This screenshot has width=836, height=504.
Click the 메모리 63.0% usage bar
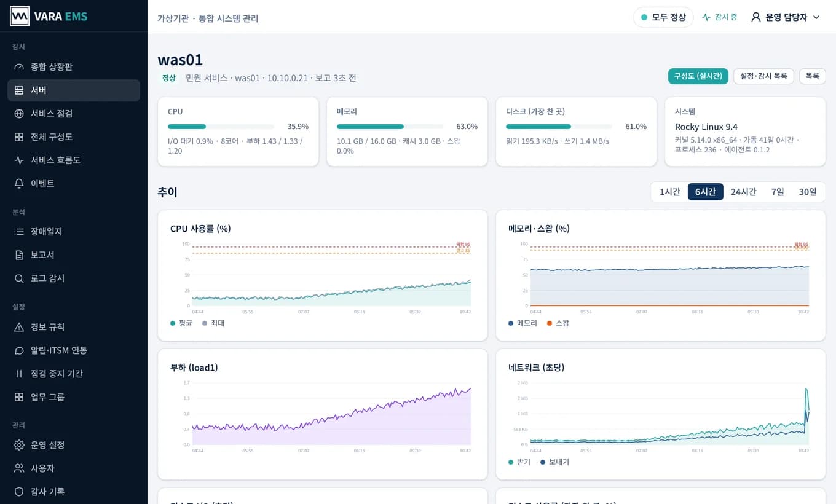(390, 127)
